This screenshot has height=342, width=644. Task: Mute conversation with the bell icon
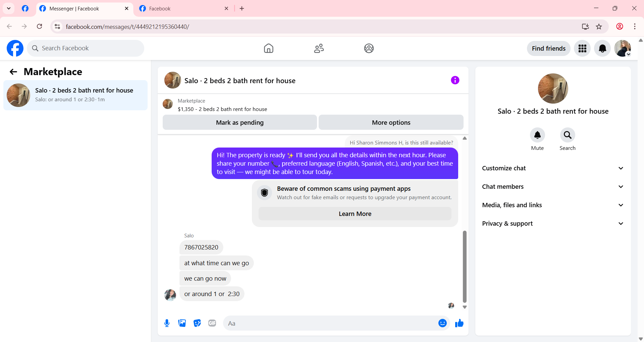point(537,135)
